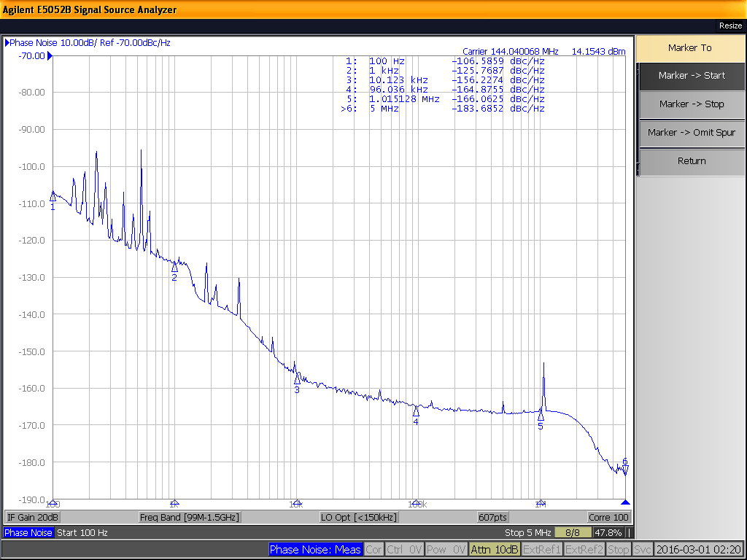The width and height of the screenshot is (747, 560).
Task: Click the blue Phase Noise channel label
Action: coord(28,533)
